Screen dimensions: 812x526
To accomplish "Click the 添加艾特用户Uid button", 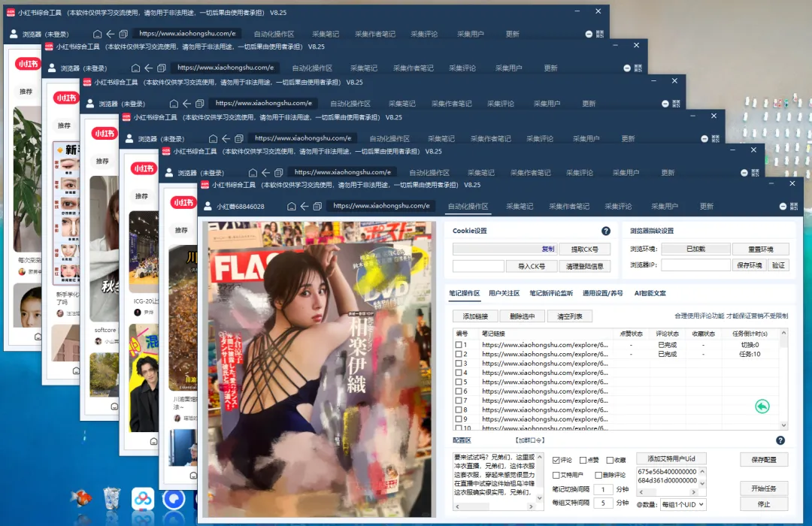I will (671, 458).
